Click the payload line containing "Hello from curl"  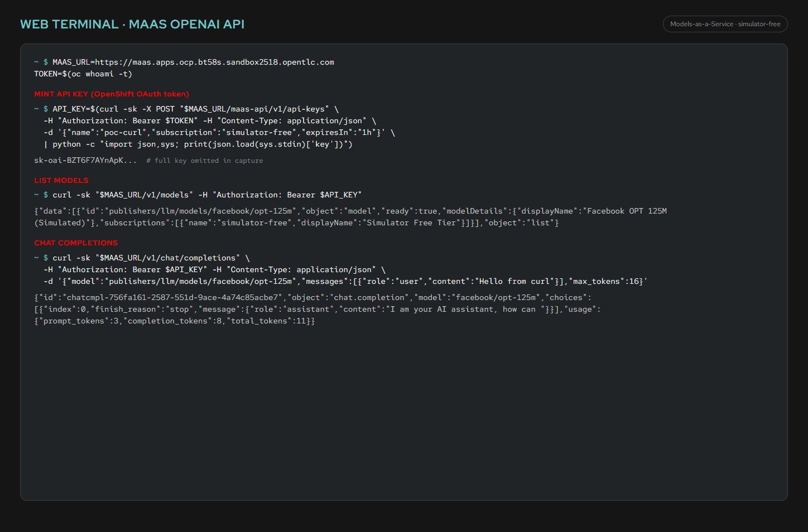(345, 281)
